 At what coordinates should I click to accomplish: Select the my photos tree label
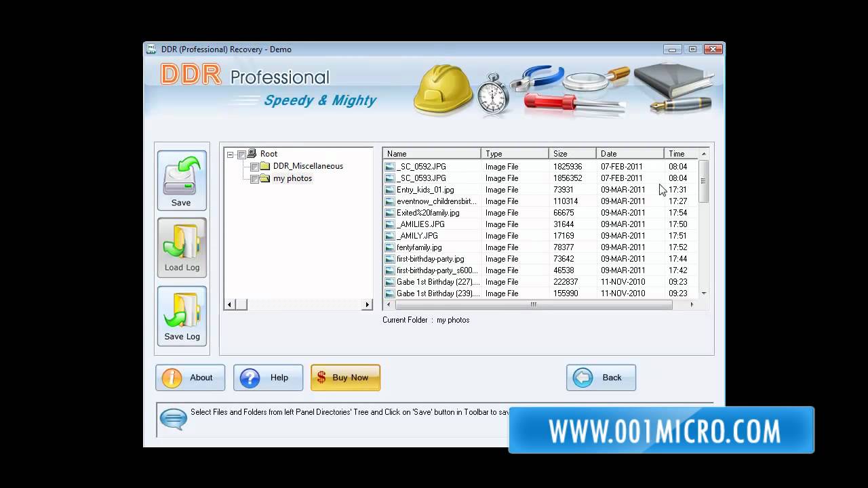(x=292, y=178)
